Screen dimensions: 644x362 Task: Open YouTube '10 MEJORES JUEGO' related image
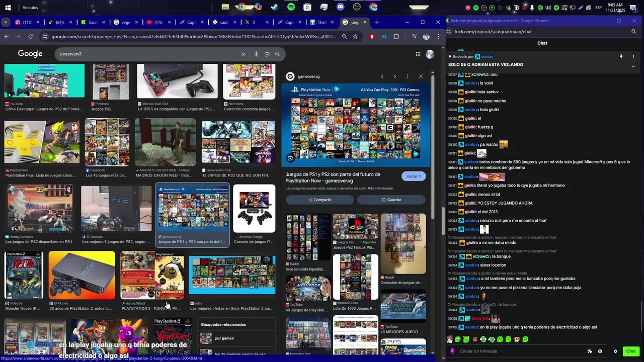[x=403, y=306]
